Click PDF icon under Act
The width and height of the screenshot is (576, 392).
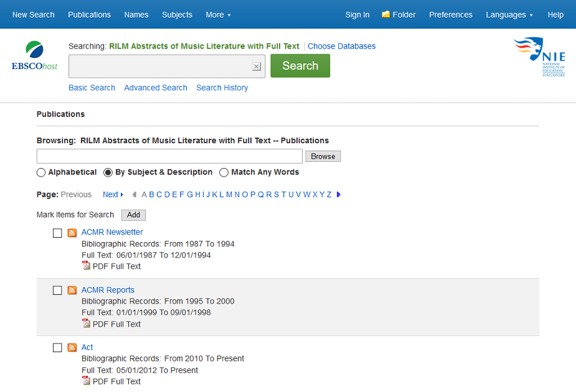86,381
